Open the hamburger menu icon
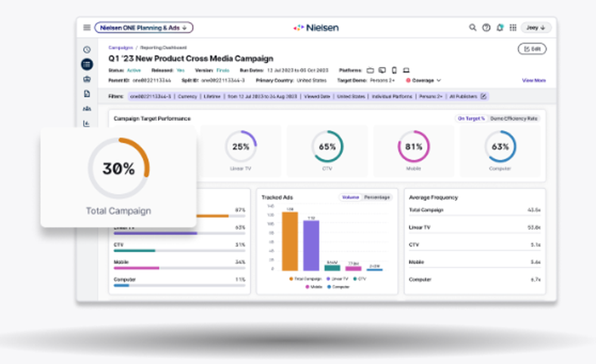This screenshot has height=364, width=596. [x=86, y=27]
